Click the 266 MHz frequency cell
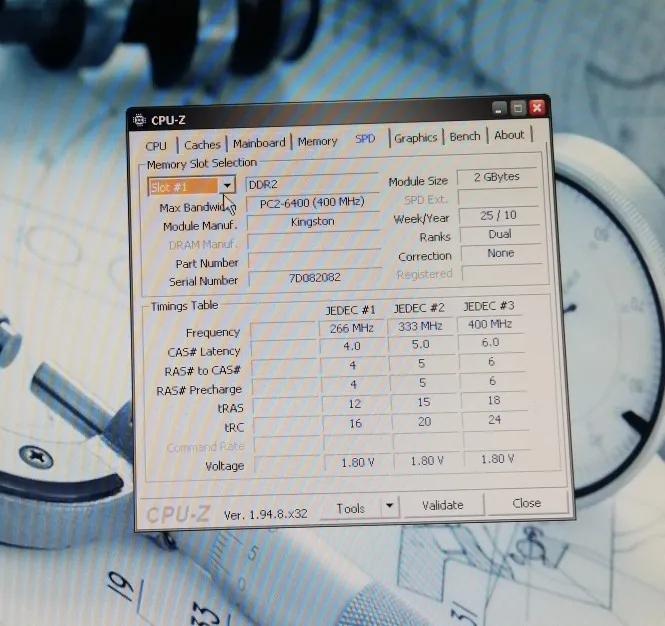 (x=352, y=328)
